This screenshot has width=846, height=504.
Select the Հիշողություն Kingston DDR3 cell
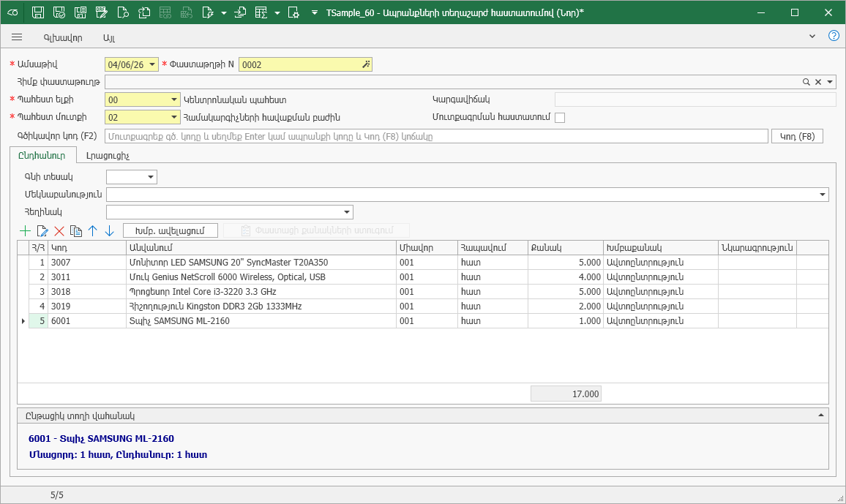pyautogui.click(x=261, y=306)
